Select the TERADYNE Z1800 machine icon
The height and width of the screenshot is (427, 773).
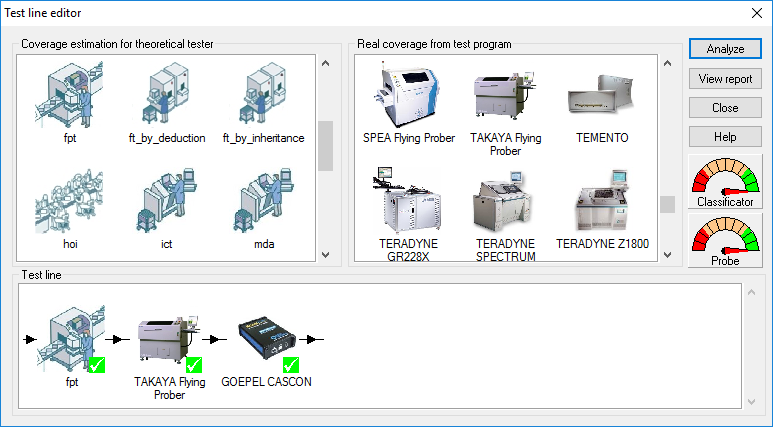[x=602, y=201]
